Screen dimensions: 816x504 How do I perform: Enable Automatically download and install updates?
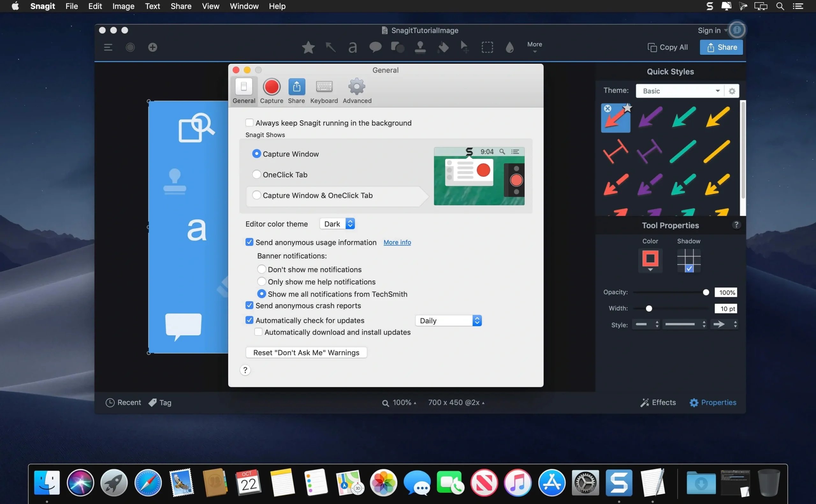(x=258, y=332)
